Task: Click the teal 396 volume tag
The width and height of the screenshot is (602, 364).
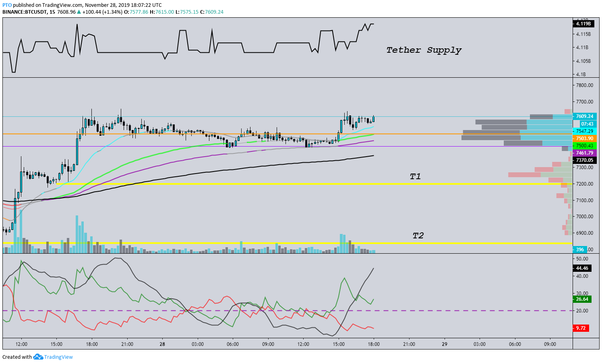Action: point(580,250)
